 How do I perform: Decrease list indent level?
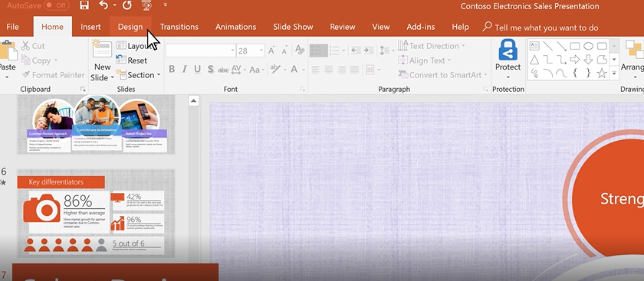pos(356,51)
